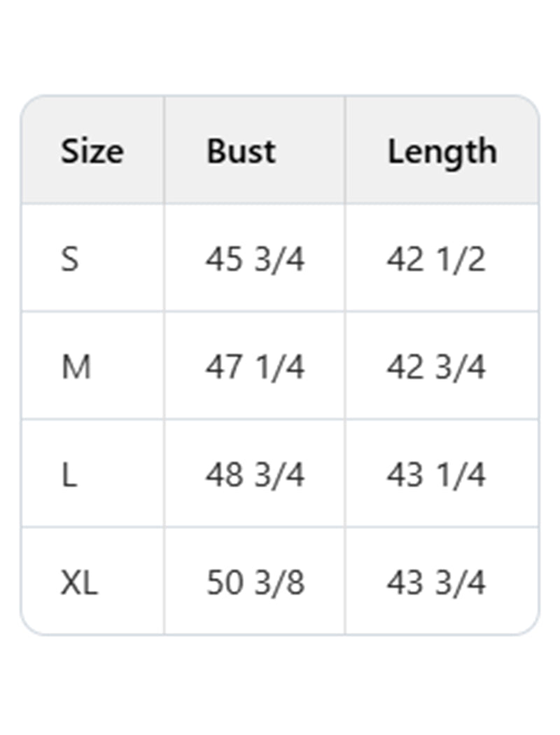Screen dimensions: 560x735
Task: Click the 45 3/4 bust measurement cell
Action: [x=255, y=260]
